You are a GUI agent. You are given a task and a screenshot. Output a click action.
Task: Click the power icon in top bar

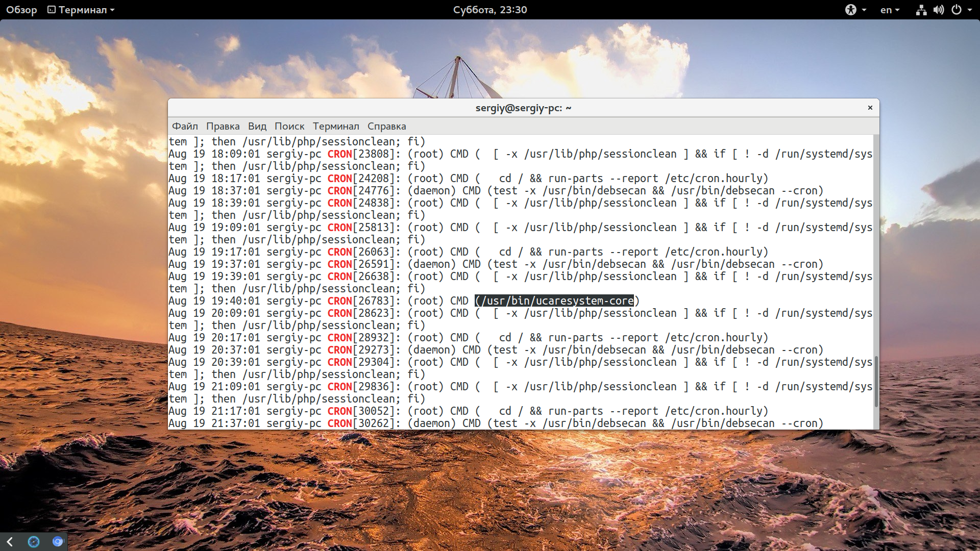[956, 10]
